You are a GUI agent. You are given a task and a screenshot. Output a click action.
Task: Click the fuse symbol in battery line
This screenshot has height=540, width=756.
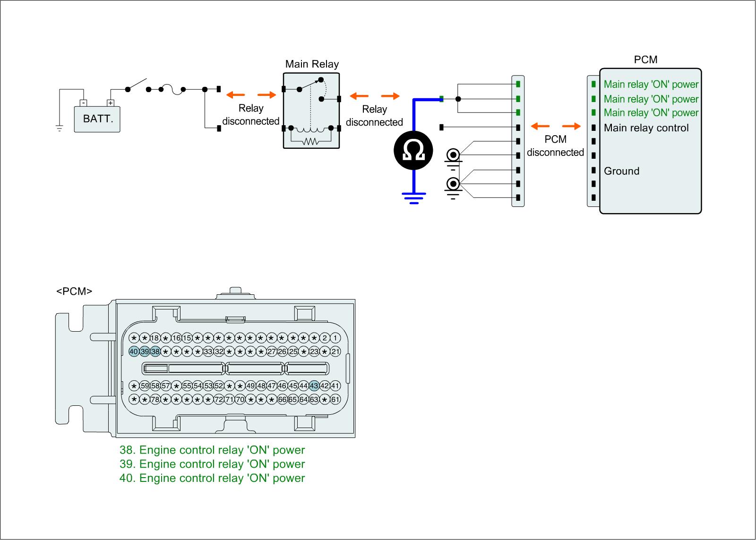click(x=172, y=90)
